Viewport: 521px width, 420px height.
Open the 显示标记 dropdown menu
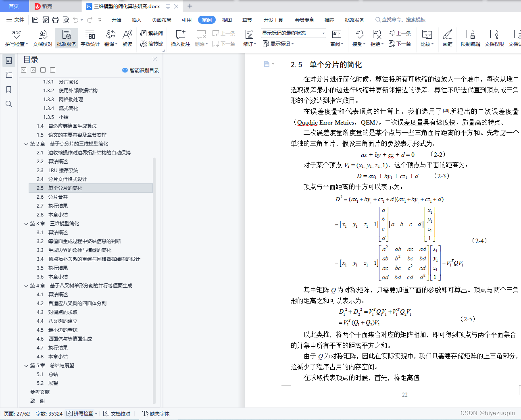[x=278, y=44]
